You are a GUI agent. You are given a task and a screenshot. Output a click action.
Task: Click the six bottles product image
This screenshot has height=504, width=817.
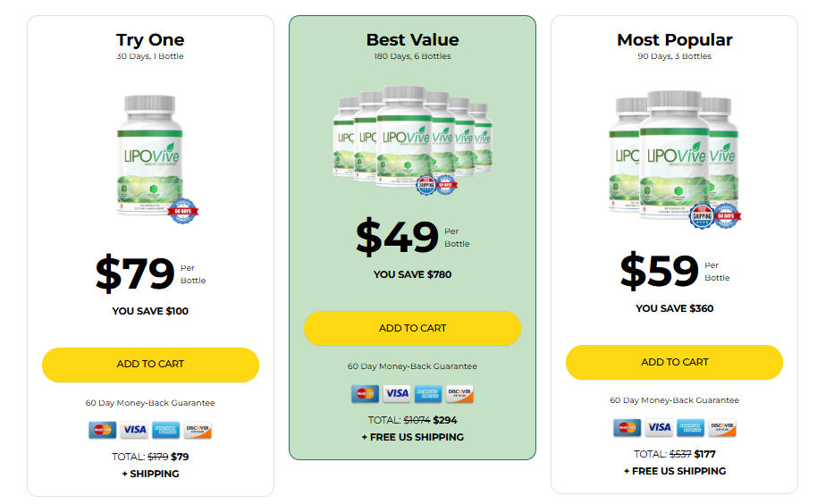(412, 139)
